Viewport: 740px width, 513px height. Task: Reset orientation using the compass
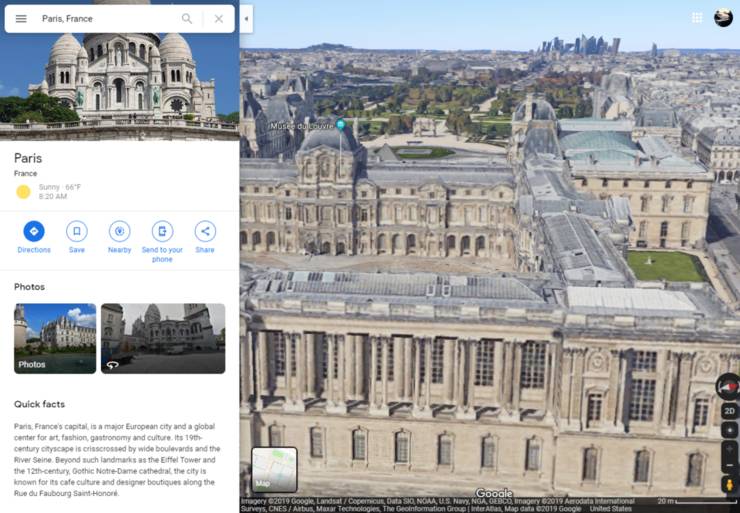[x=729, y=387]
